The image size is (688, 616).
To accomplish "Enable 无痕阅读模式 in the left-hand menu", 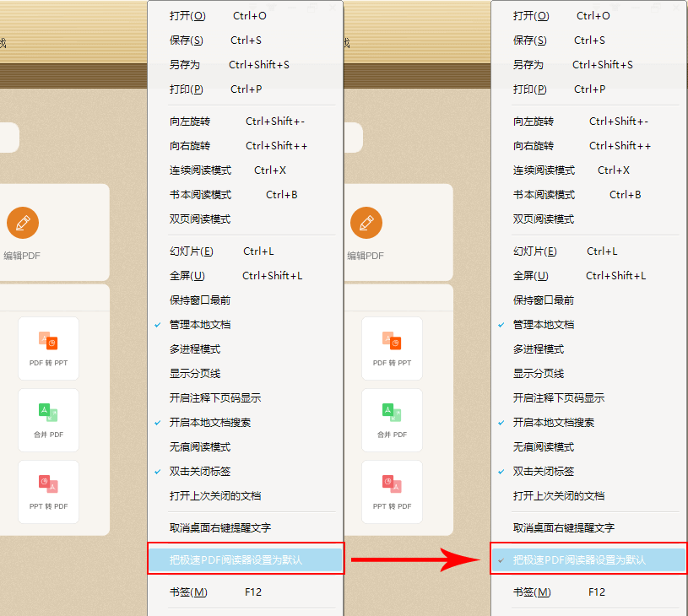I will 246,447.
